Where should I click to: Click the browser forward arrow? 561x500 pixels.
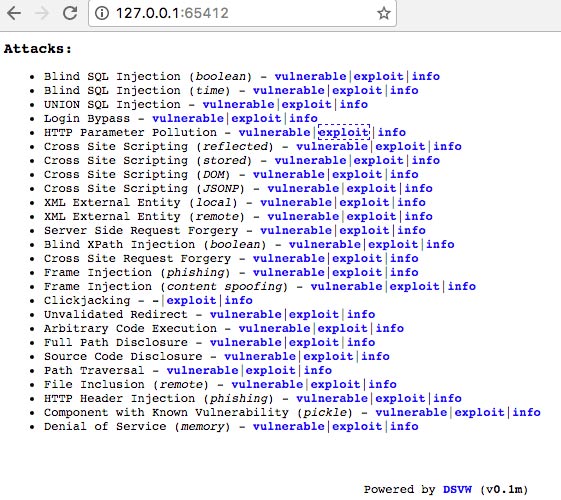pyautogui.click(x=42, y=13)
